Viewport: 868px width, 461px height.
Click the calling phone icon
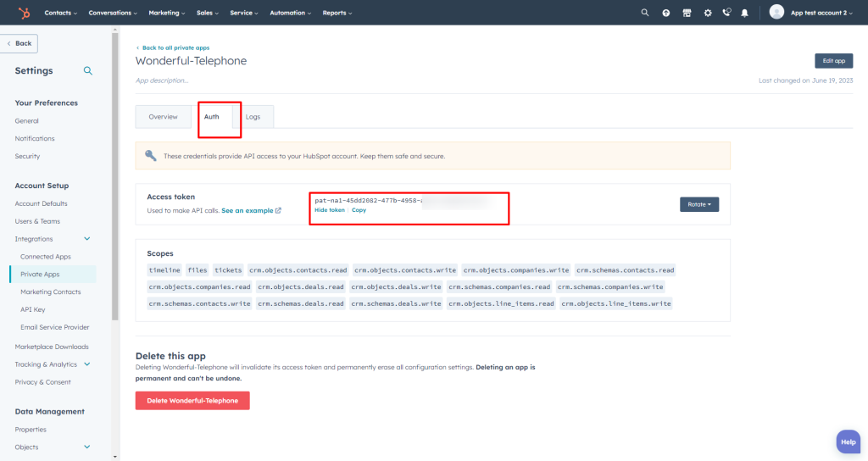(x=726, y=12)
